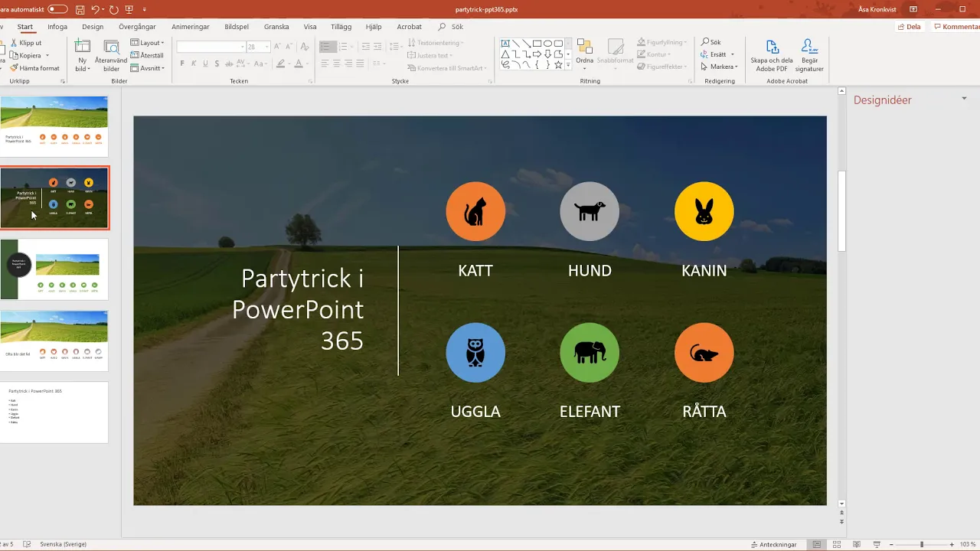980x551 pixels.
Task: Click the Kommentarer button
Action: click(x=956, y=27)
